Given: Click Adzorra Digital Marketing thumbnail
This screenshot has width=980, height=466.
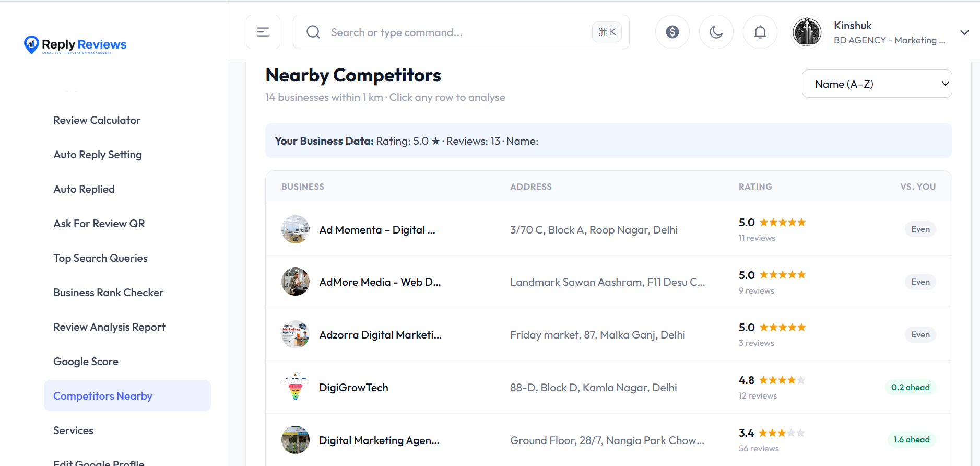Looking at the screenshot, I should coord(296,334).
